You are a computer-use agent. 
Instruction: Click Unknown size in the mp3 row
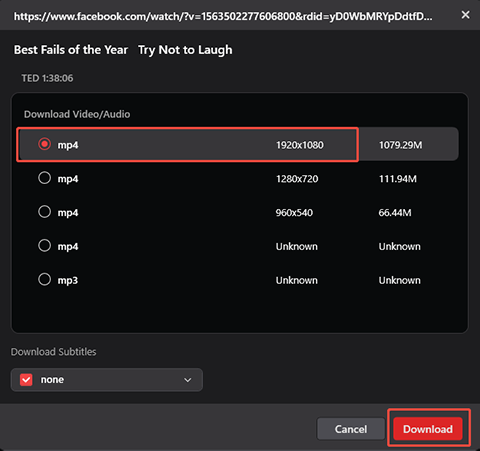pos(399,280)
